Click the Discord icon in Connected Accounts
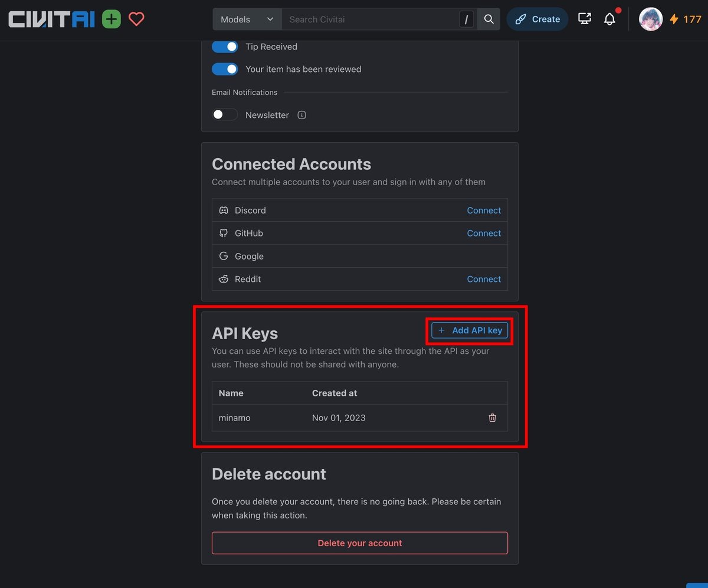Screen dimensions: 708x588 point(224,210)
